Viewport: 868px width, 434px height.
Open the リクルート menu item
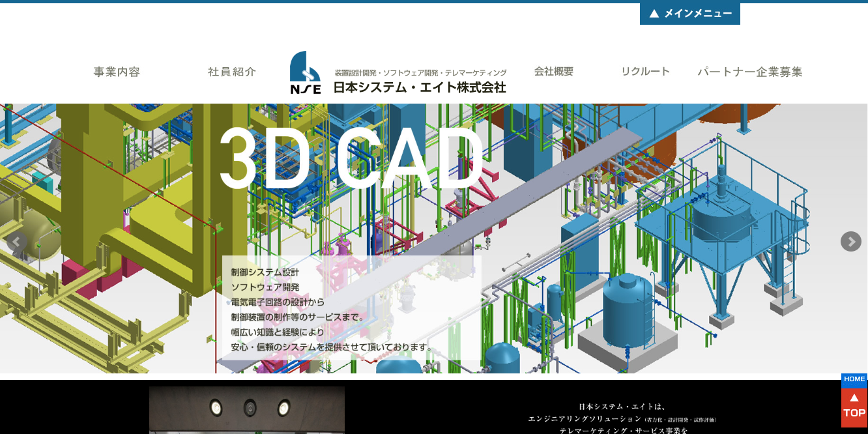(x=645, y=72)
